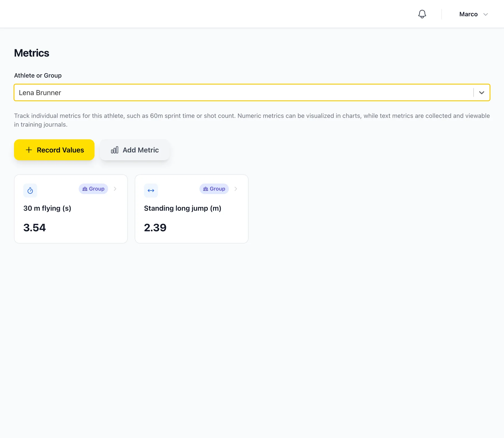Click the Record Values button
The width and height of the screenshot is (504, 438).
click(54, 150)
